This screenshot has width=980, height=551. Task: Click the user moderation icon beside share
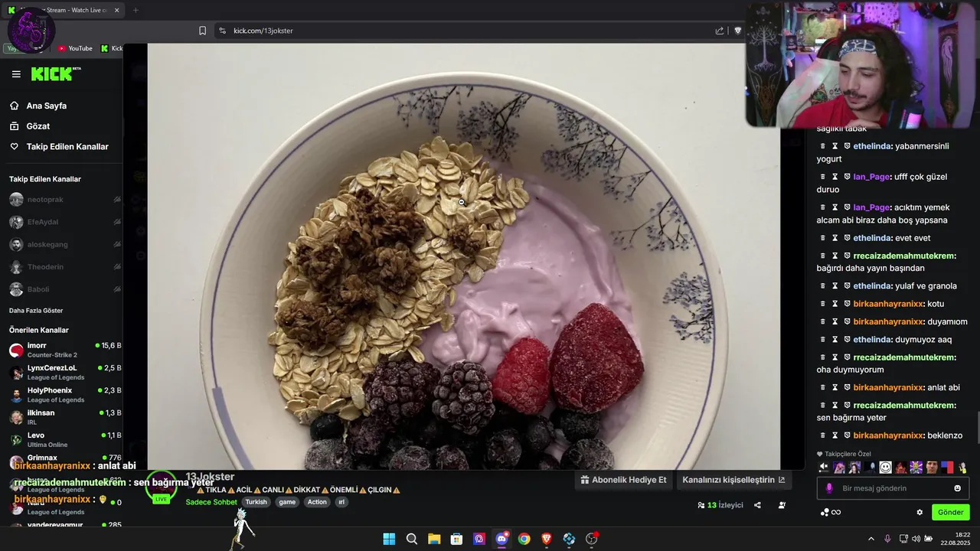click(x=782, y=505)
